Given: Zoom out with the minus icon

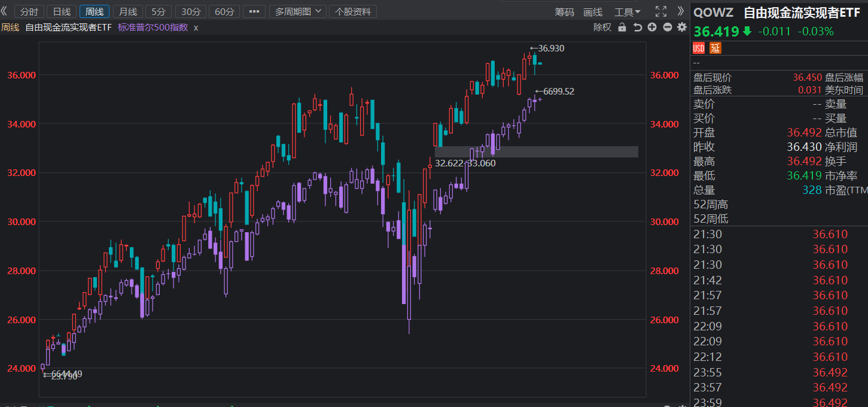Looking at the screenshot, I should (x=667, y=27).
